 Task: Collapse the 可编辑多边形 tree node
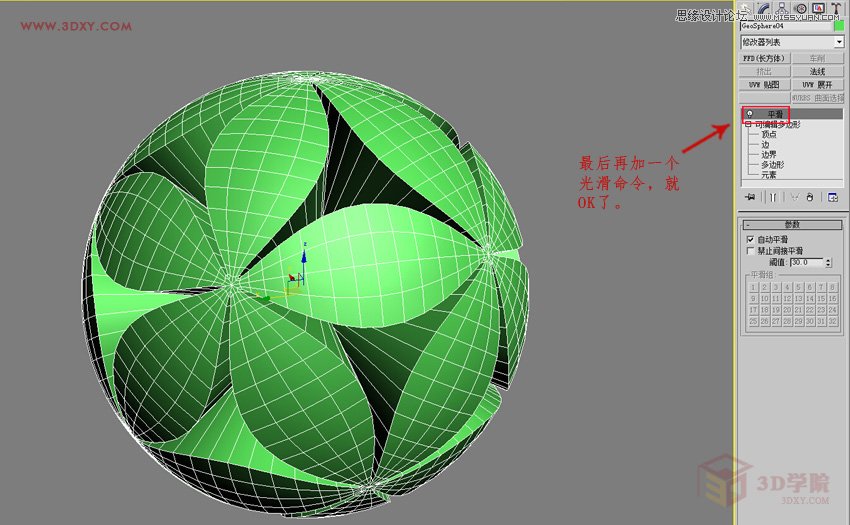click(x=747, y=124)
